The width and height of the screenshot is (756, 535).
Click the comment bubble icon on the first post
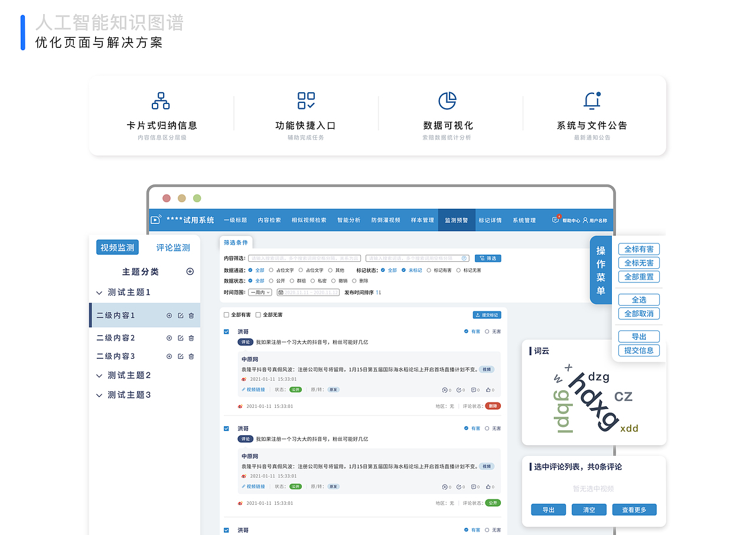[474, 390]
